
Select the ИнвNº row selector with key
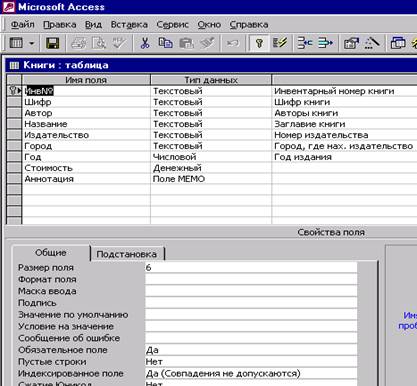pyautogui.click(x=14, y=91)
